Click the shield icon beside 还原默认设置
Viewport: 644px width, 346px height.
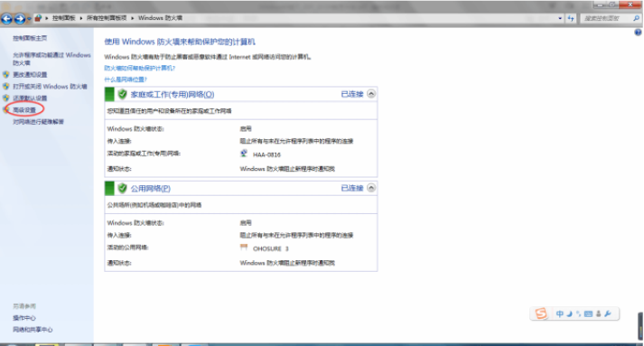5,98
